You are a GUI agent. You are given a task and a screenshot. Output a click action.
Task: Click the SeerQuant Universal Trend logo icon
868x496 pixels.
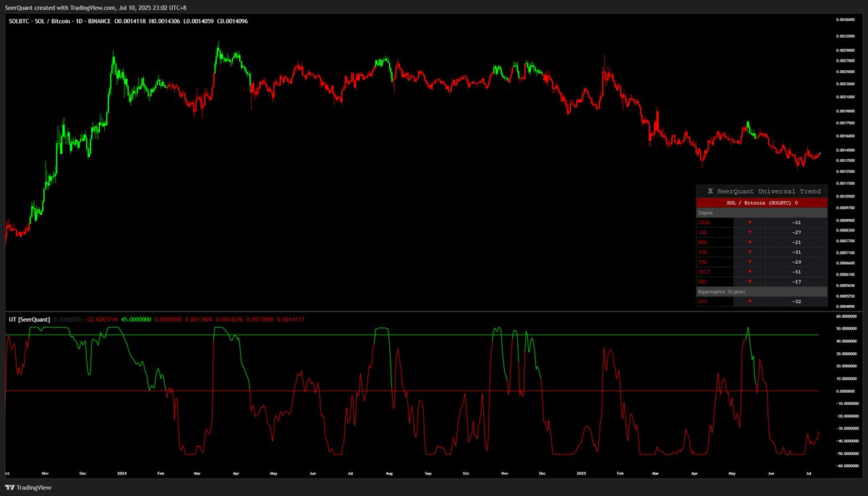tap(710, 192)
